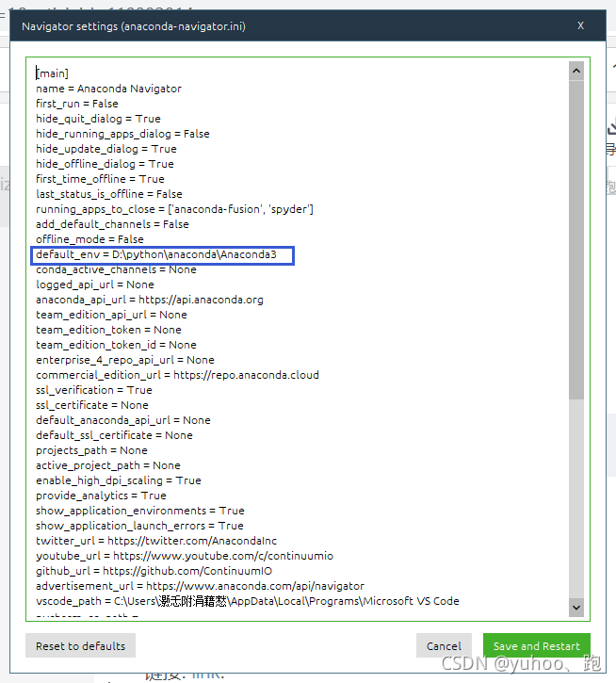616x683 pixels.
Task: Click the 'vscode_path' line
Action: tap(248, 601)
